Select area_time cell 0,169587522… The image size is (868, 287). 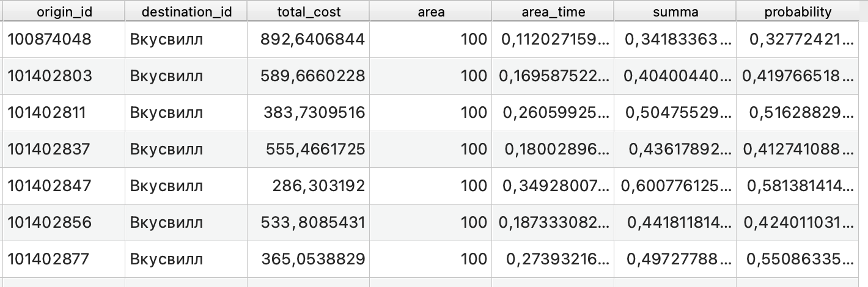[553, 76]
